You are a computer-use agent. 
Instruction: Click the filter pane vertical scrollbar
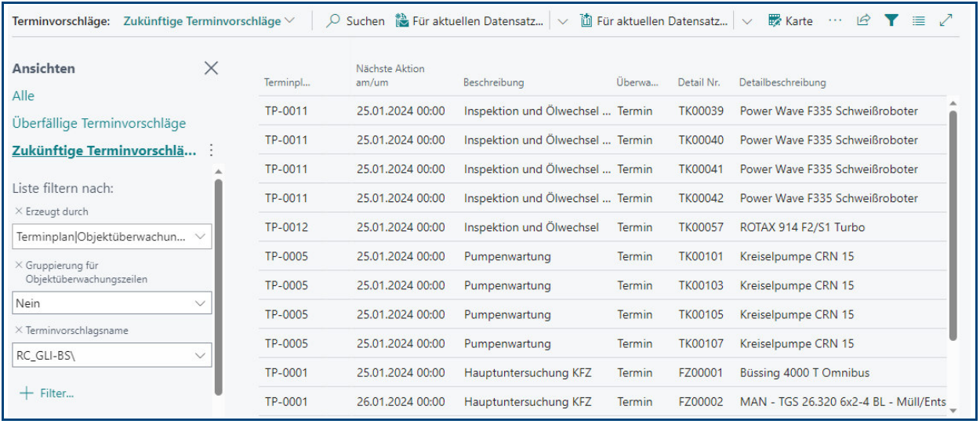(x=218, y=286)
